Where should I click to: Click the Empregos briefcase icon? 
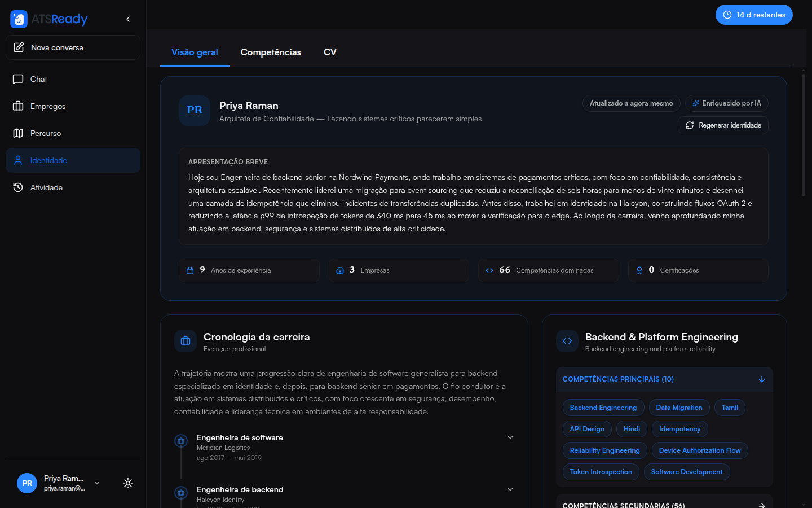click(18, 106)
